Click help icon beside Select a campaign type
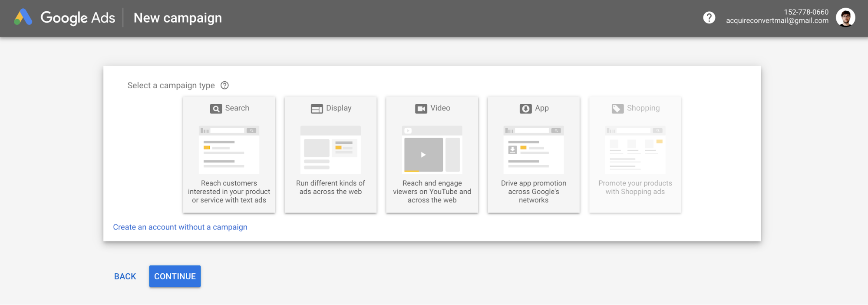The width and height of the screenshot is (868, 305). [x=224, y=86]
